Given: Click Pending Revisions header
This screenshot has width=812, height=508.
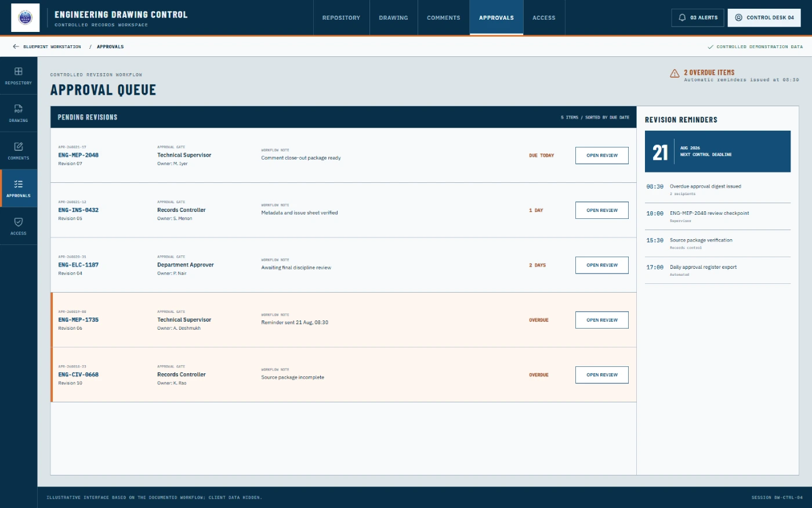Looking at the screenshot, I should (x=88, y=117).
